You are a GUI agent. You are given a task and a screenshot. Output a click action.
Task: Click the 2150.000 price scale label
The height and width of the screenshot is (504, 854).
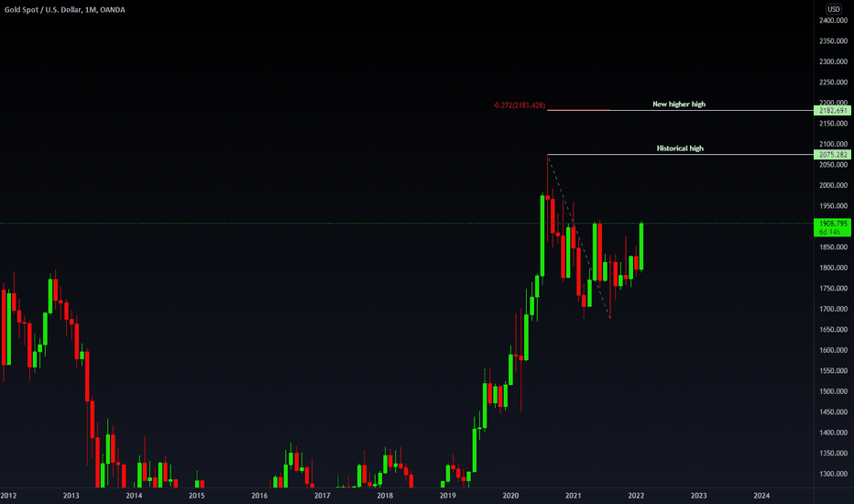click(833, 124)
